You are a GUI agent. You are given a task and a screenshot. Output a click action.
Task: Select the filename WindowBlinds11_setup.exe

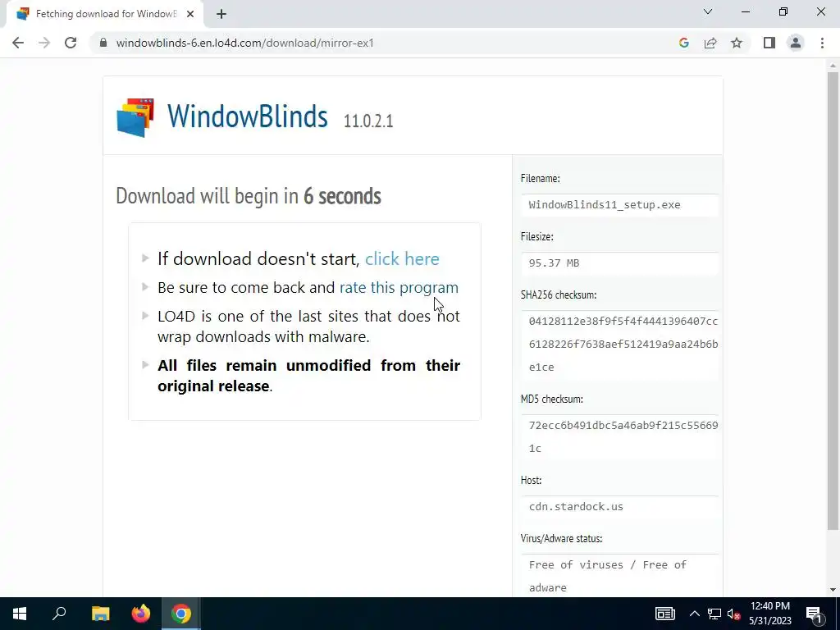point(605,204)
